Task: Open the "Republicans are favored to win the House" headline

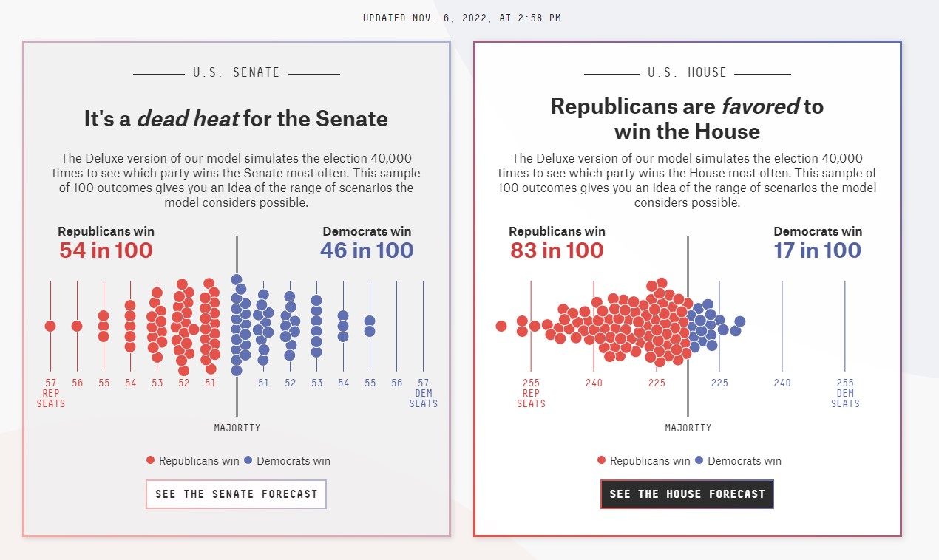Action: click(x=687, y=119)
